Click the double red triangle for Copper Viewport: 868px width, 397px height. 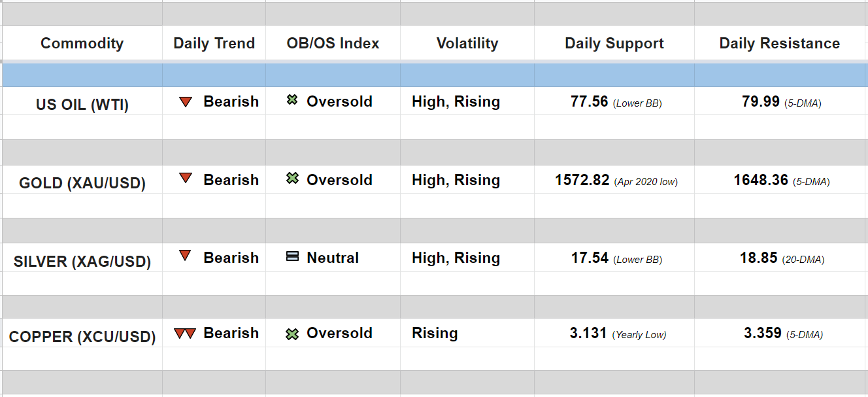pyautogui.click(x=185, y=334)
